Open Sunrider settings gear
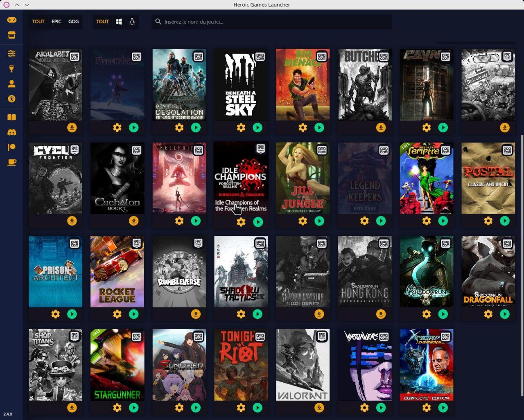 click(x=179, y=408)
